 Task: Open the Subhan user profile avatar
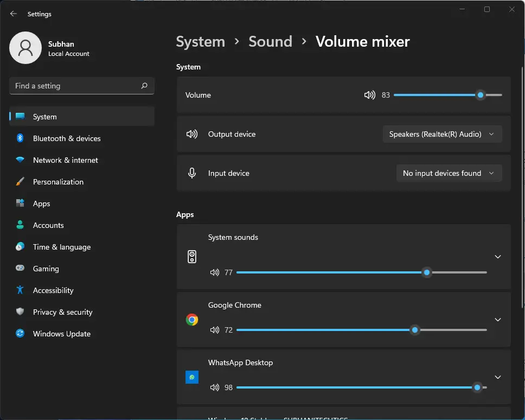tap(25, 48)
